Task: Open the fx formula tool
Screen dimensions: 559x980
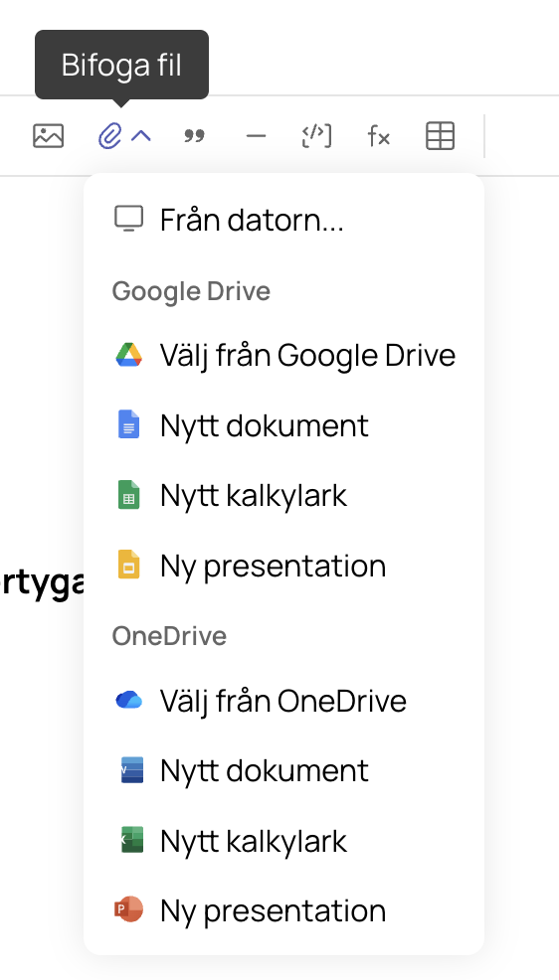Action: pyautogui.click(x=379, y=135)
